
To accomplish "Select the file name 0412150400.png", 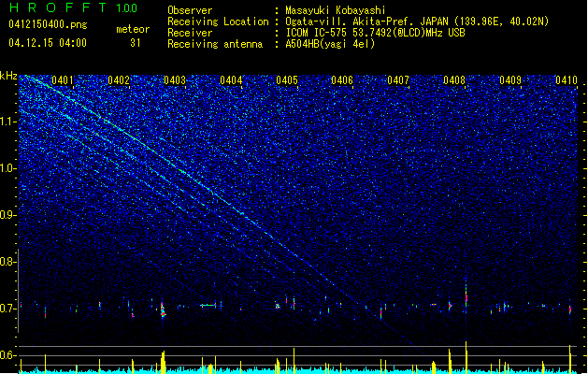I will (48, 24).
